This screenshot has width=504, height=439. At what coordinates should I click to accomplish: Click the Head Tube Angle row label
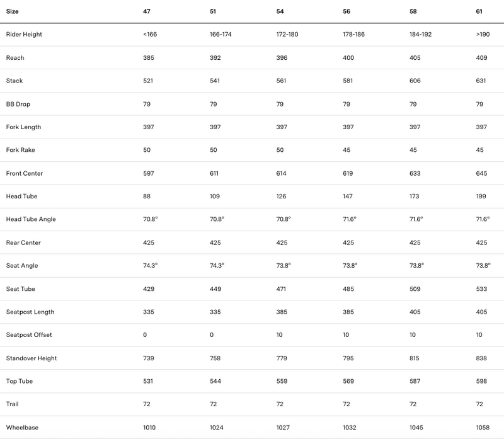(x=31, y=219)
